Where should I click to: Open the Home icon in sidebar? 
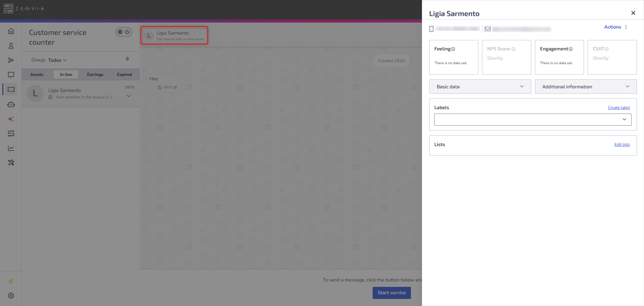click(11, 31)
